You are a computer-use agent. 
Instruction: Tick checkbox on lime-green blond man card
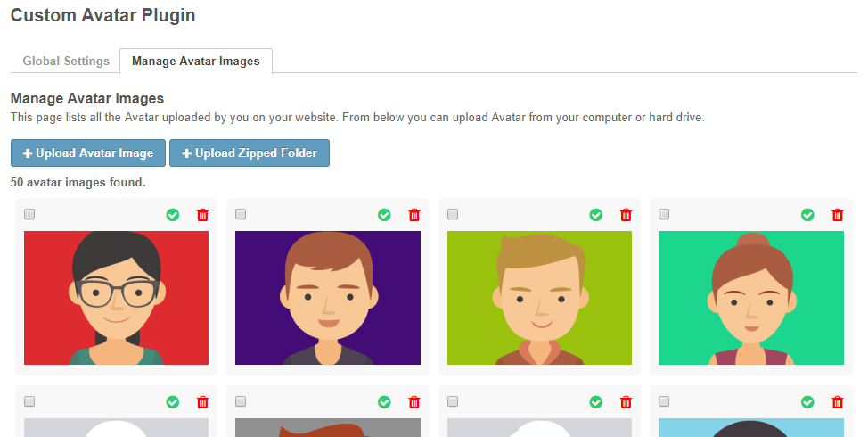tap(453, 214)
